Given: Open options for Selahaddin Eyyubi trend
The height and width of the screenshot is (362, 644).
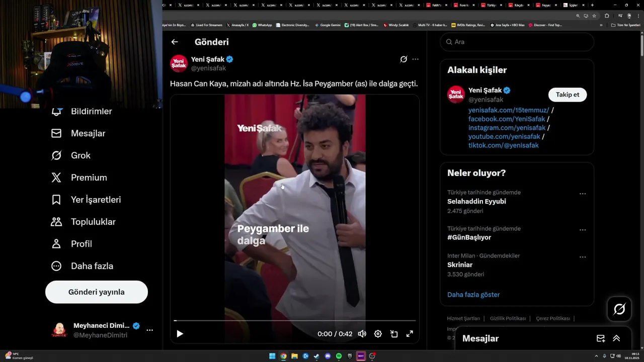Looking at the screenshot, I should click(583, 194).
